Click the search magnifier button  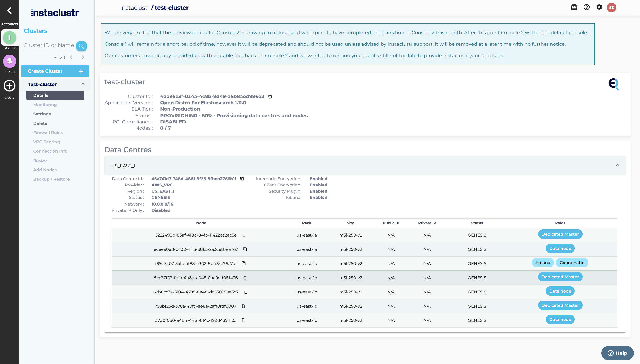point(81,46)
